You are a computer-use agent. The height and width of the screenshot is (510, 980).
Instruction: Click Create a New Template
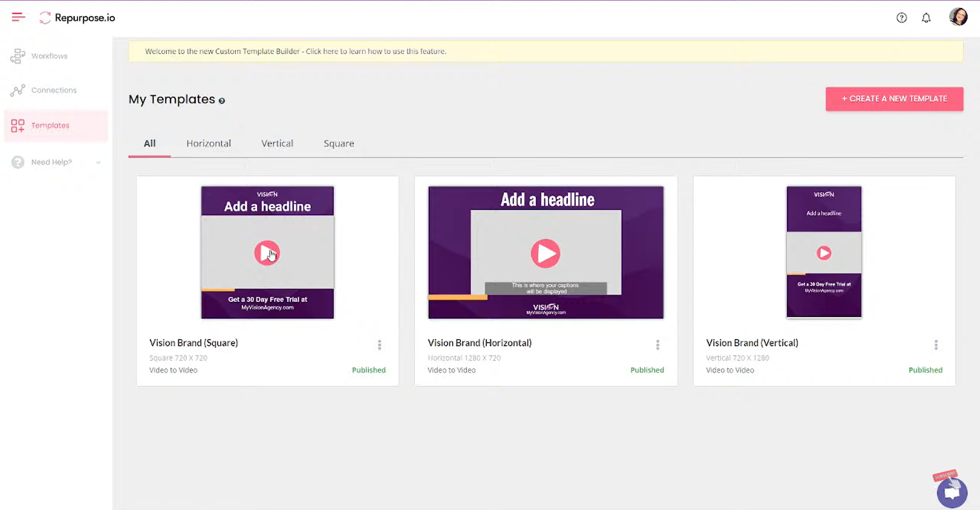894,98
